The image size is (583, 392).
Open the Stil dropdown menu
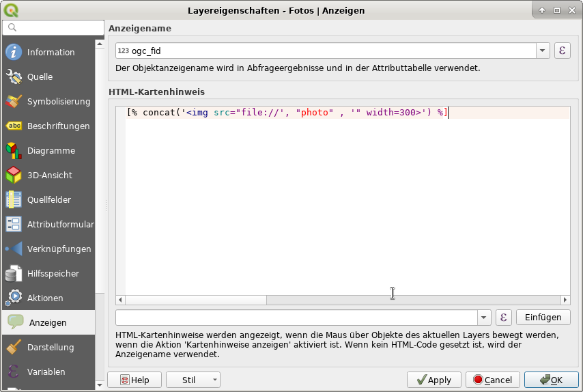coord(193,380)
